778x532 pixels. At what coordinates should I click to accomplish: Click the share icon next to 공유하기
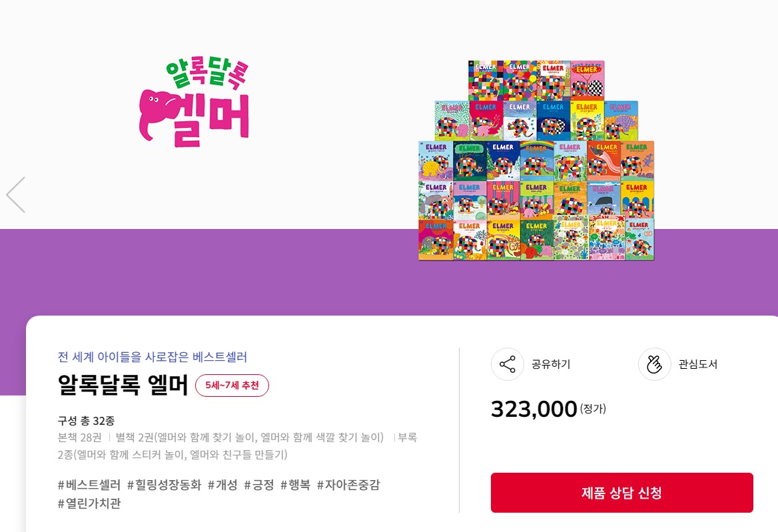point(507,364)
